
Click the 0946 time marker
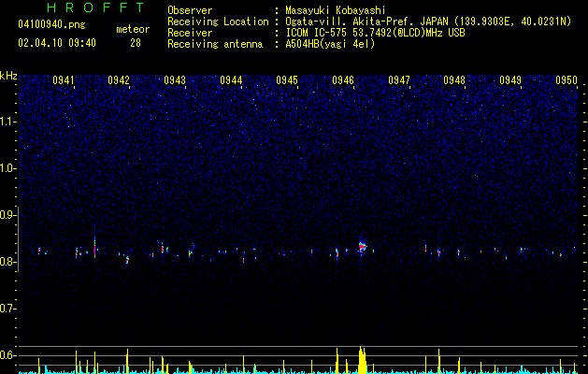(x=343, y=80)
